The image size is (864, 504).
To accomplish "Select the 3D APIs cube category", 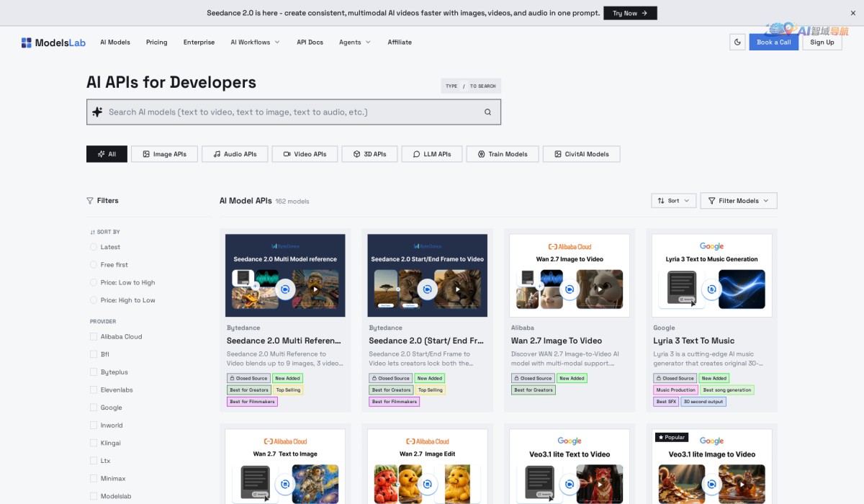I will click(369, 154).
